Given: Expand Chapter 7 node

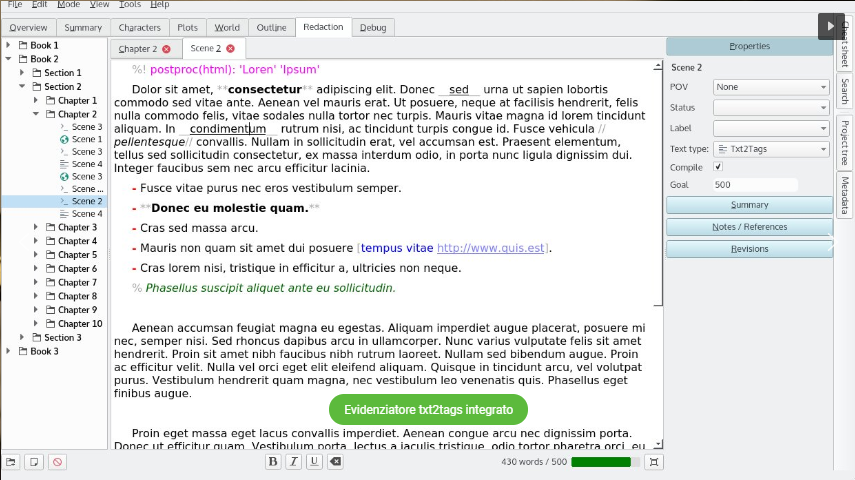Looking at the screenshot, I should click(35, 282).
